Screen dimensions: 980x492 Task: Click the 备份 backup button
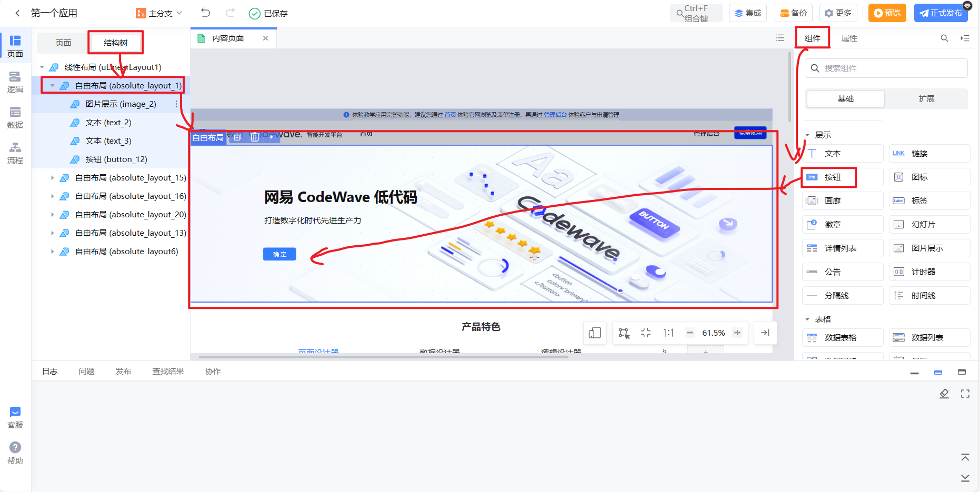(x=794, y=13)
